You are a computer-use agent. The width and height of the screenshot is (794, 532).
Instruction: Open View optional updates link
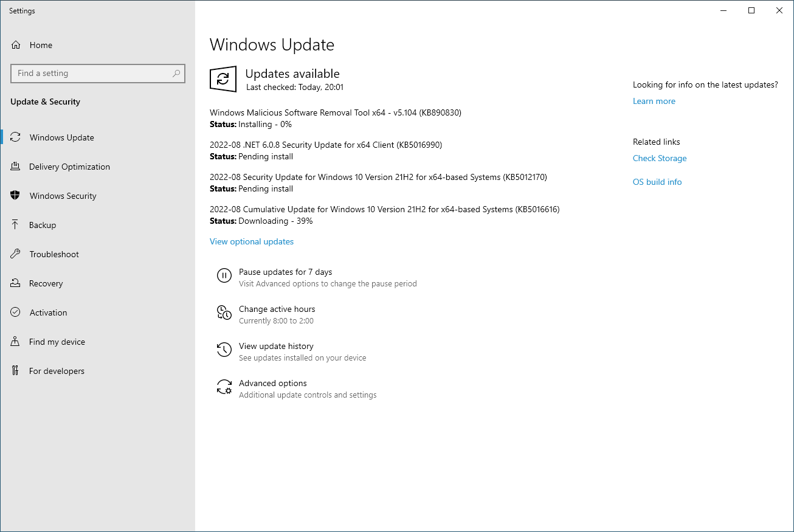pos(252,241)
